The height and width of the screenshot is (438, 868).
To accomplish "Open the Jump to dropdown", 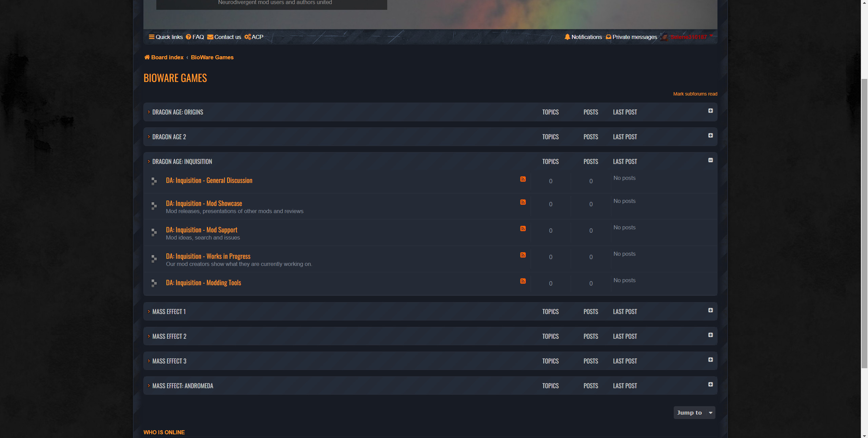I will pyautogui.click(x=694, y=413).
